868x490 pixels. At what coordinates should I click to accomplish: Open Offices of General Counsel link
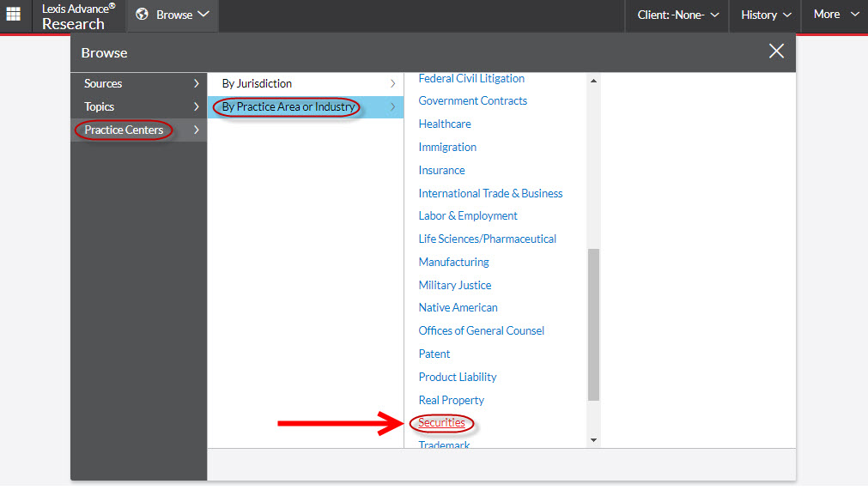click(481, 330)
